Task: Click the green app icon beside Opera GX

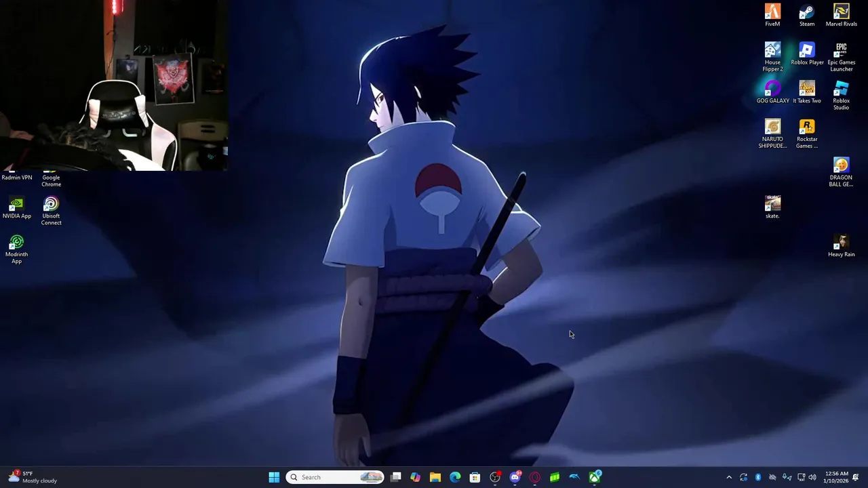Action: (555, 477)
